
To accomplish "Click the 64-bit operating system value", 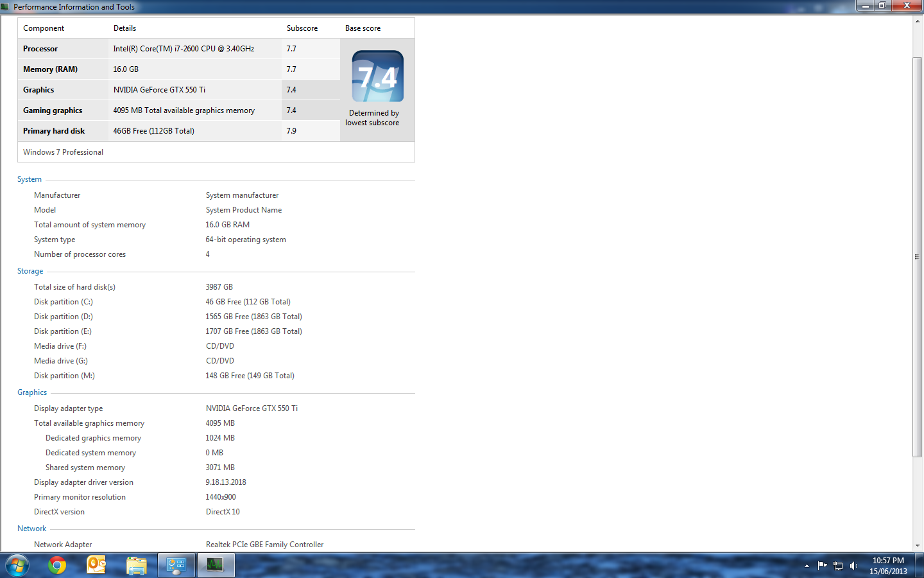I will [246, 240].
